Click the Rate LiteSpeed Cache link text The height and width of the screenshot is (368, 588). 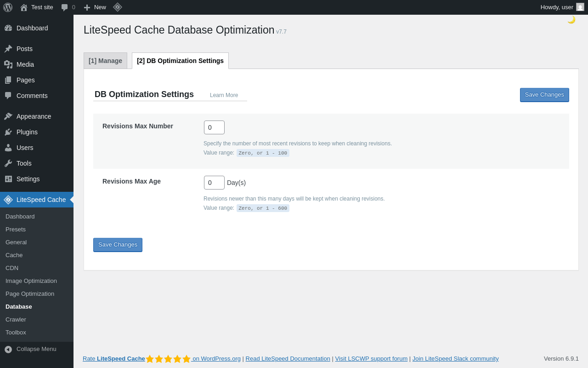tap(114, 358)
